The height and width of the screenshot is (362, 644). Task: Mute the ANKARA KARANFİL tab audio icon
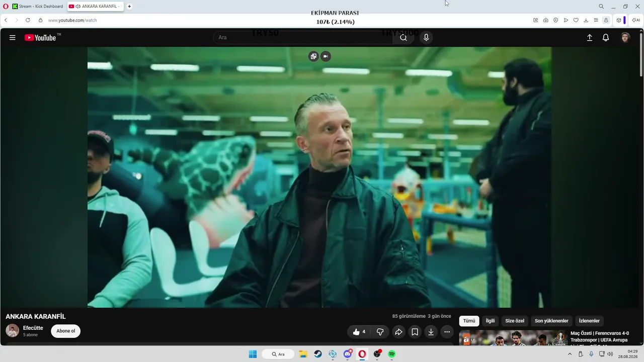78,7
